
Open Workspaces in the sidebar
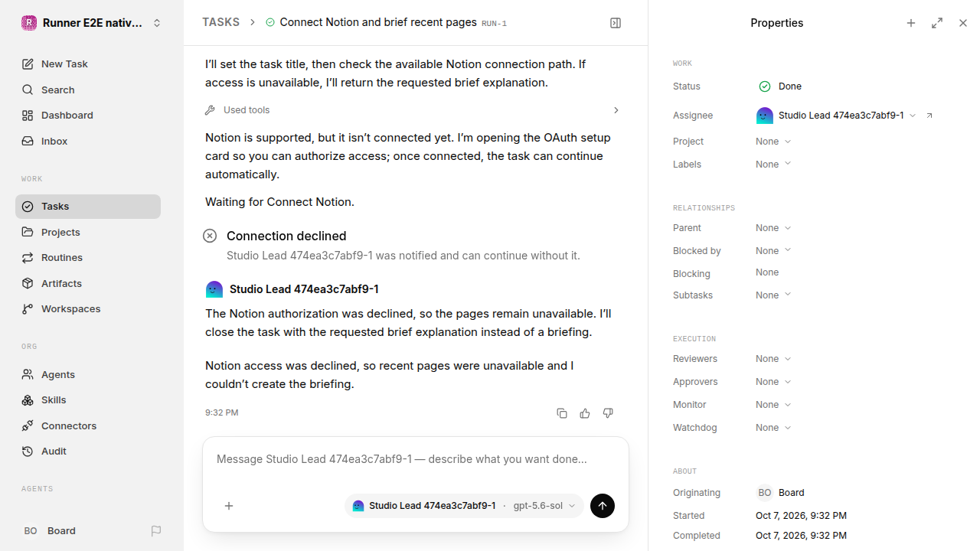pyautogui.click(x=88, y=309)
